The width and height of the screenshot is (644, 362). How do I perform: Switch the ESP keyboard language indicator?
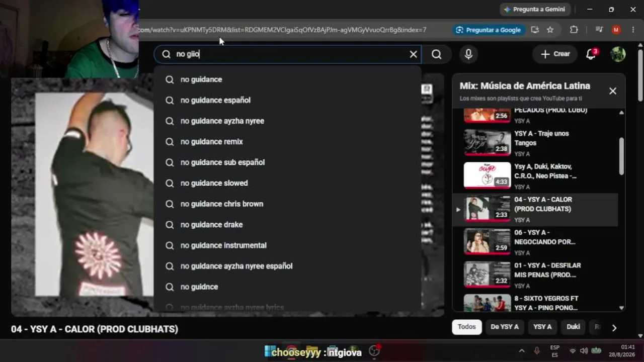tap(554, 351)
